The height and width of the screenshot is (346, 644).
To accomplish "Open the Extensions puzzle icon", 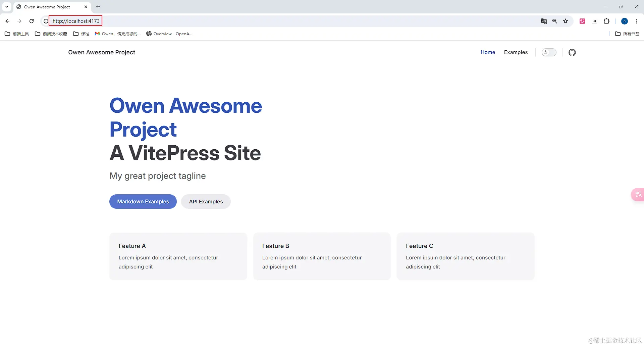I will [x=606, y=21].
